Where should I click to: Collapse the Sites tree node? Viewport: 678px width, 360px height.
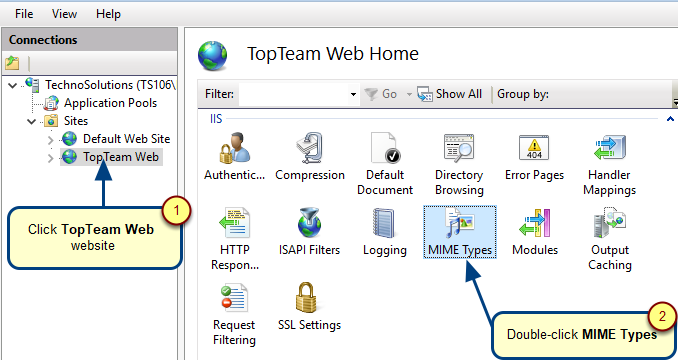(x=32, y=121)
